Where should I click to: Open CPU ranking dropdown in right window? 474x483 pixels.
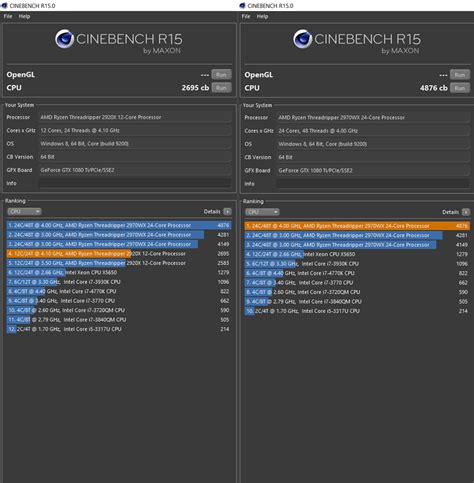262,212
